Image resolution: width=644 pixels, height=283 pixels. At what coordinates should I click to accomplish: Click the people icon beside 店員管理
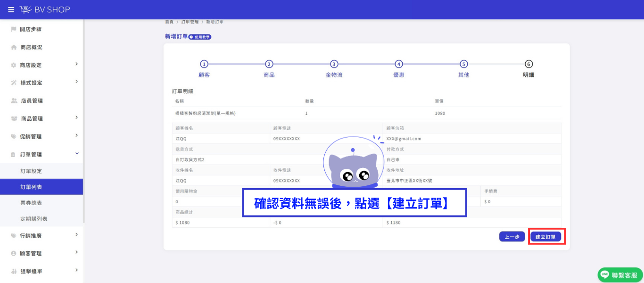(x=14, y=100)
